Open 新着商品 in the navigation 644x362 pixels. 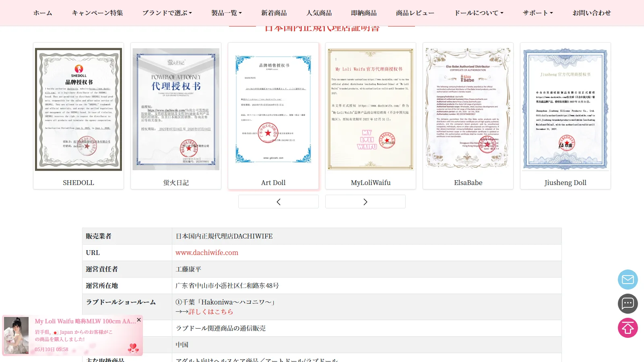coord(274,13)
